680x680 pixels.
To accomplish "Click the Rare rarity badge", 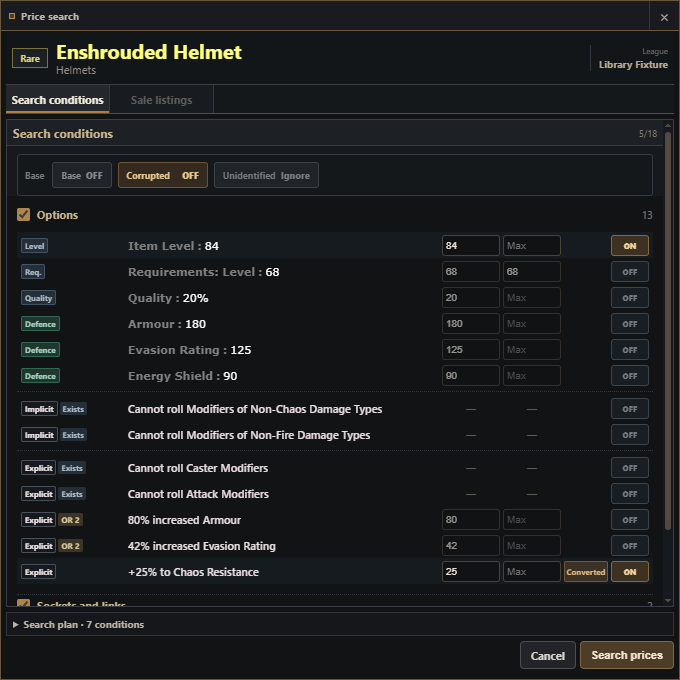I will click(30, 59).
